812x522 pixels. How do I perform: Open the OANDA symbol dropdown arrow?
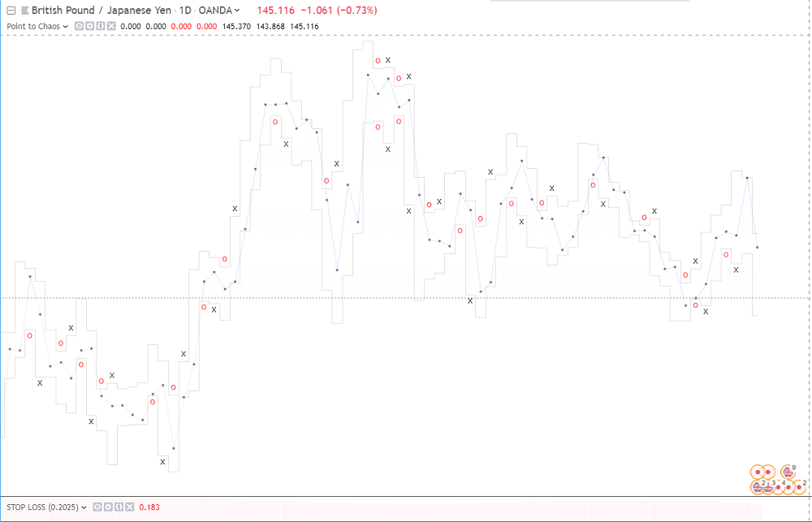237,11
